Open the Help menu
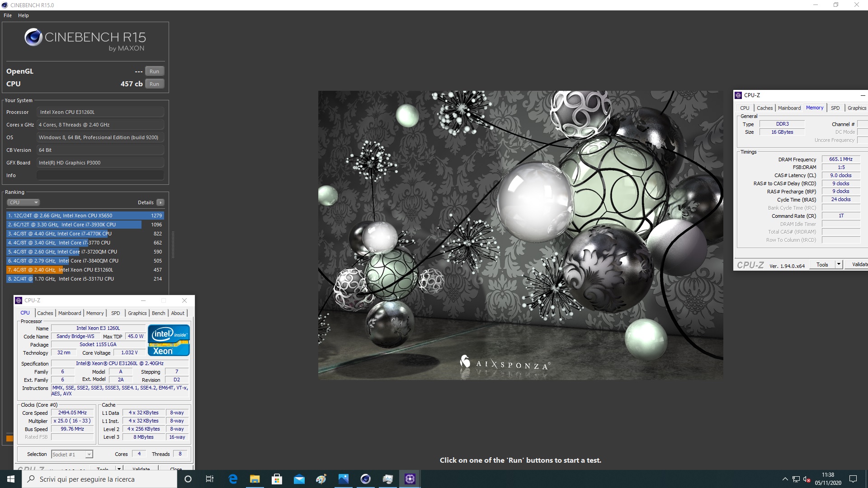 click(24, 15)
